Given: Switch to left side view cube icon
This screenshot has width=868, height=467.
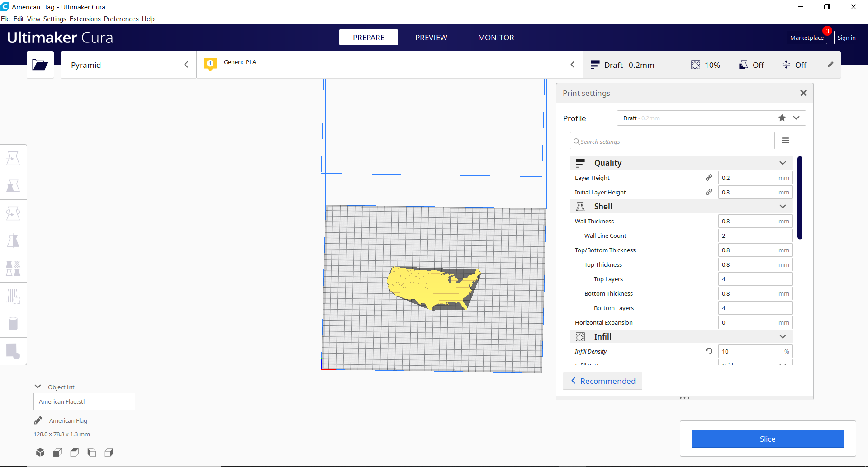Looking at the screenshot, I should [x=92, y=452].
